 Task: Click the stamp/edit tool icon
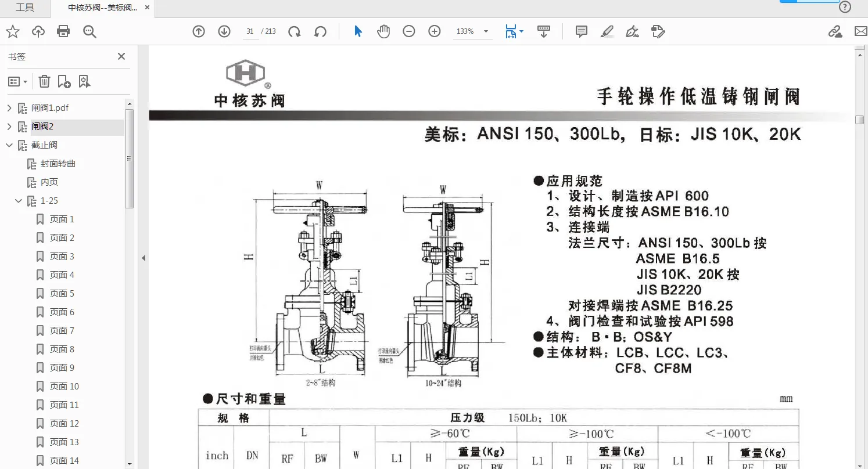[x=658, y=31]
